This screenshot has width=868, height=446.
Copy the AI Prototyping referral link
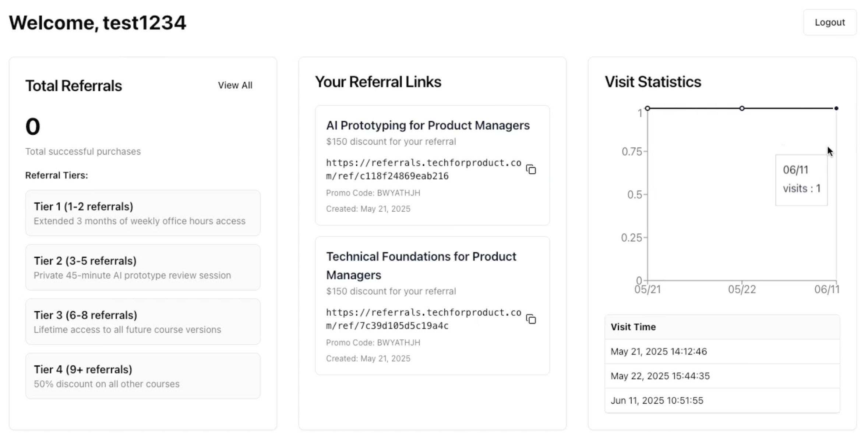tap(531, 169)
